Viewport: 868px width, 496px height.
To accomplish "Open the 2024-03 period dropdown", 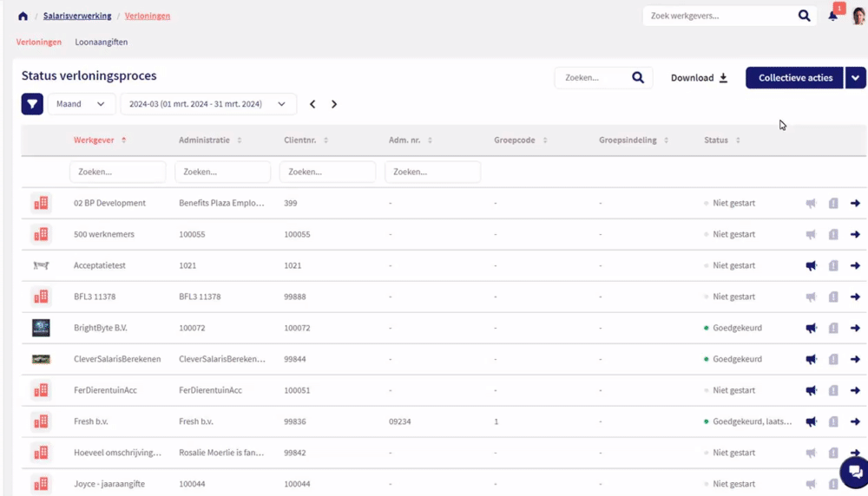I will 207,104.
